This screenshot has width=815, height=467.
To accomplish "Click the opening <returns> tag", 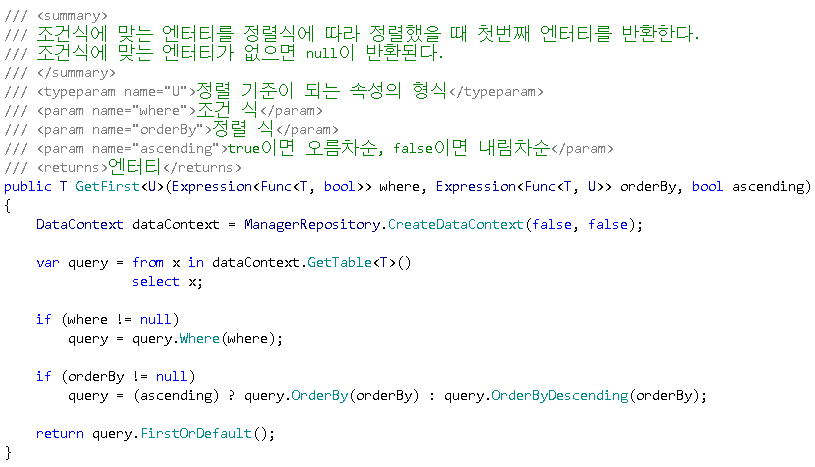I will point(72,167).
